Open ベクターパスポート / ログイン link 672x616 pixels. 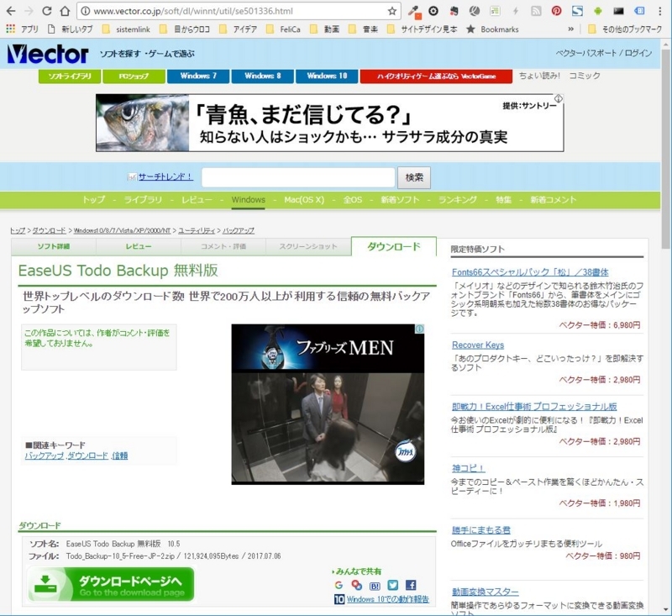point(604,54)
